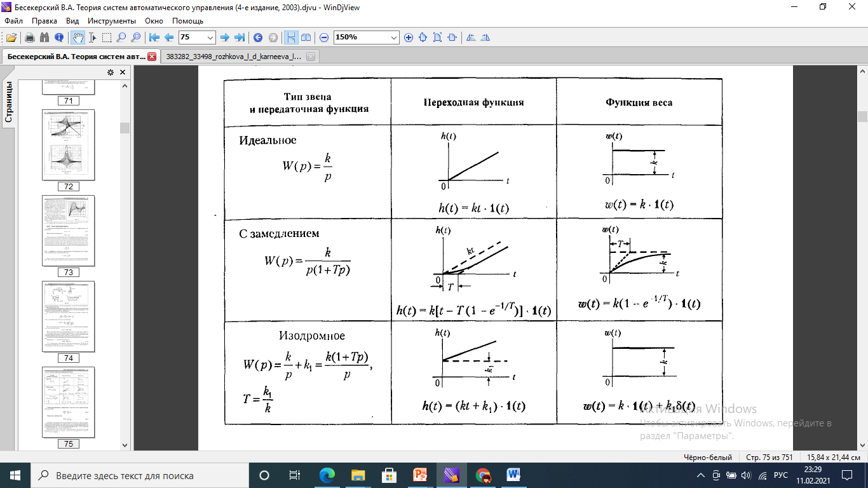Open the Файл menu
This screenshot has width=868, height=488.
coord(14,21)
